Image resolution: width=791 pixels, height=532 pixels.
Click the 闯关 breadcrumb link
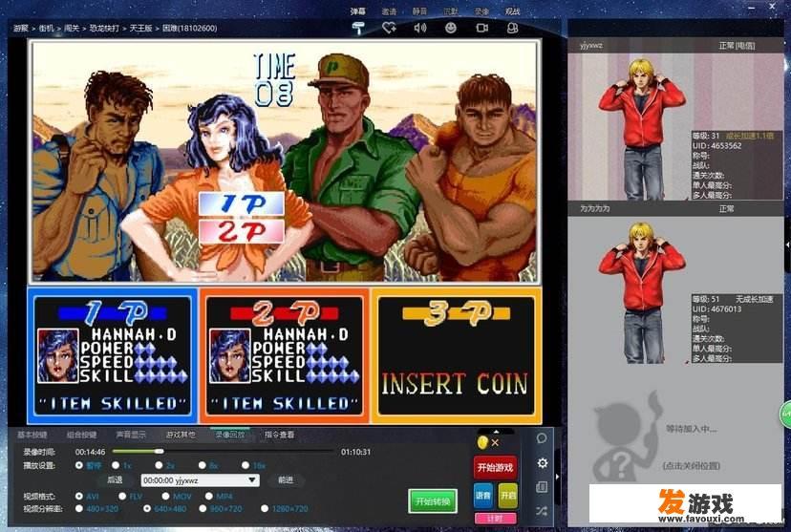[x=72, y=29]
